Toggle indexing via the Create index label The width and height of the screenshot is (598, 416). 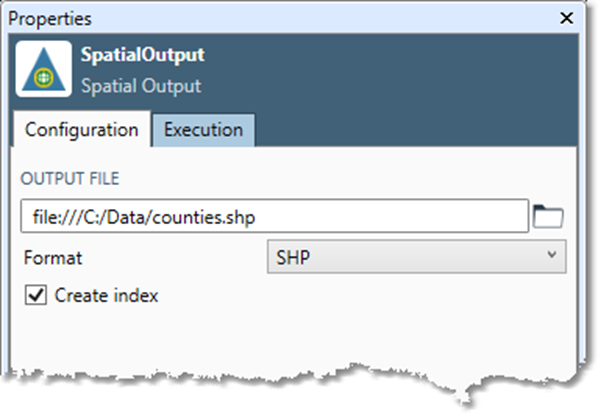point(106,296)
